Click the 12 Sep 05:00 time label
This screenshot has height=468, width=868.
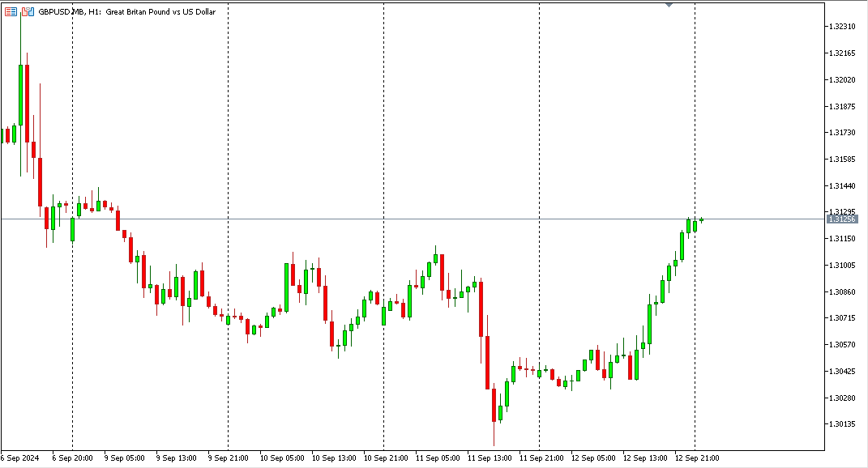click(x=593, y=458)
